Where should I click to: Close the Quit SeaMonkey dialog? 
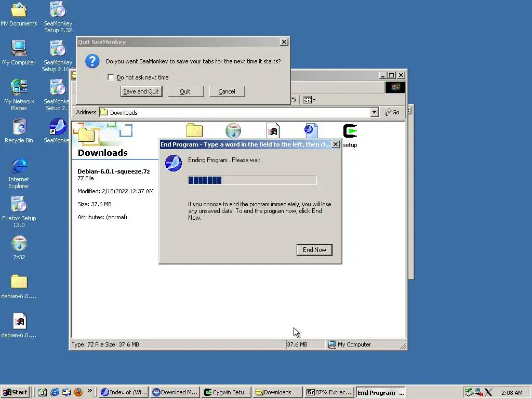point(284,42)
